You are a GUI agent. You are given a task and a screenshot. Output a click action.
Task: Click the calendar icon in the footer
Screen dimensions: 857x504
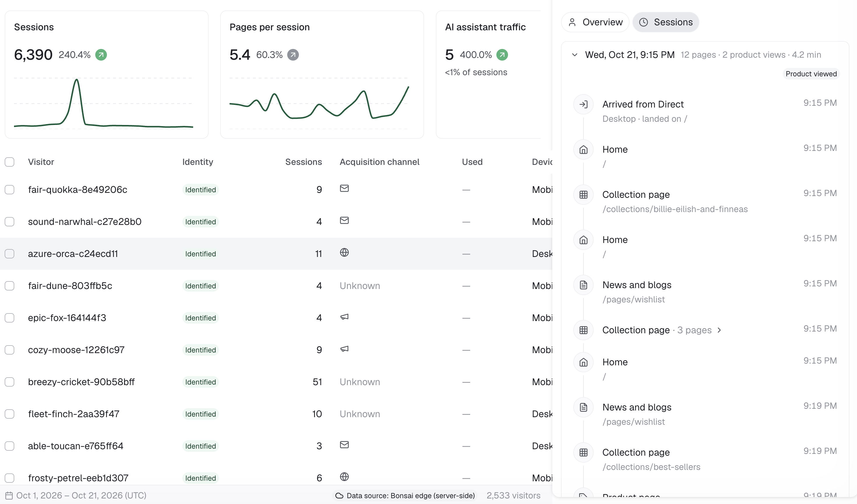[x=9, y=496]
